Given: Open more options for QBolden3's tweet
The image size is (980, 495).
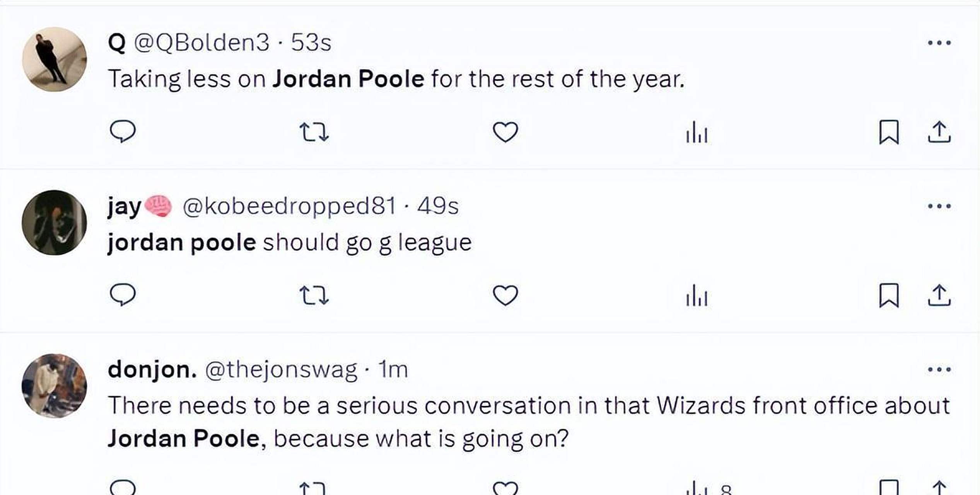Looking at the screenshot, I should pos(939,43).
